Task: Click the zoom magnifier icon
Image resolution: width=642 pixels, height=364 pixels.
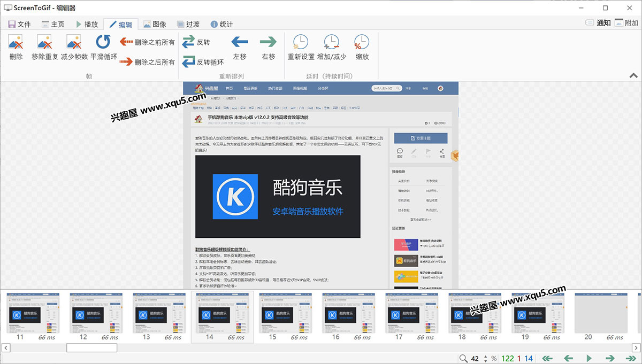Action: click(x=463, y=359)
